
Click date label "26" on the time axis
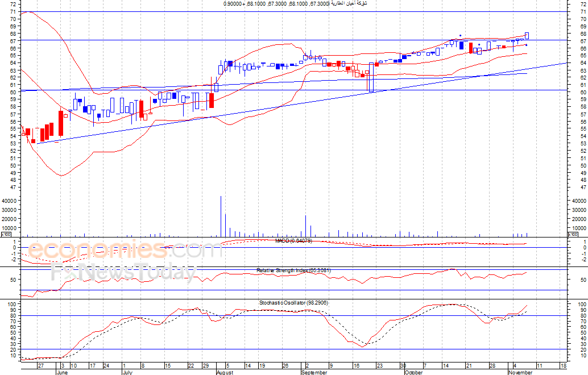[285, 366]
